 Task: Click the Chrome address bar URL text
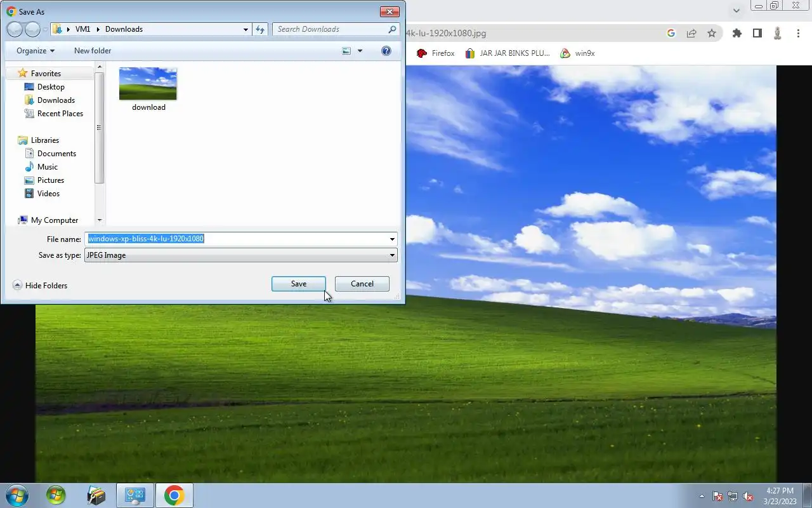pos(447,33)
